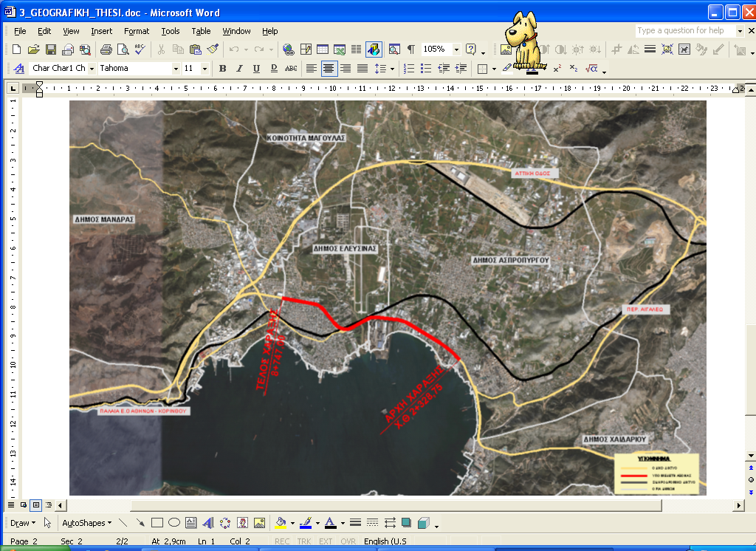Click the Increase Indent icon
Screen dimensions: 756x551
pyautogui.click(x=461, y=69)
